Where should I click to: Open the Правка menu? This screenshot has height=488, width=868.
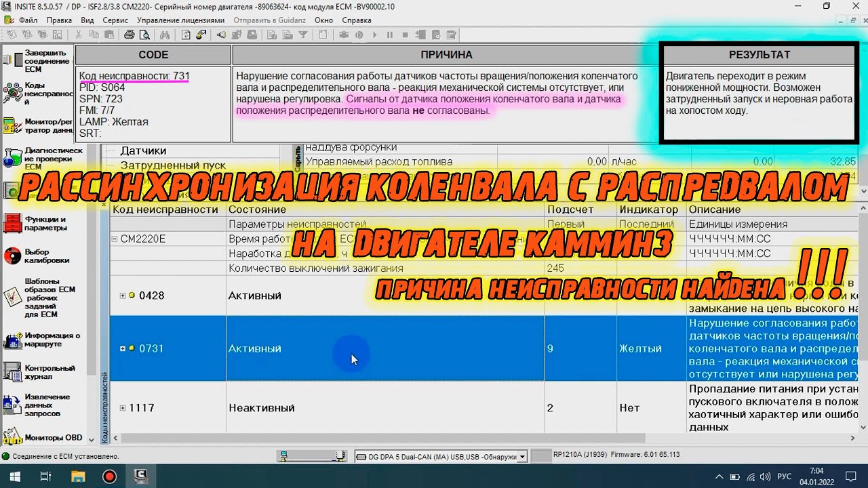click(x=59, y=20)
